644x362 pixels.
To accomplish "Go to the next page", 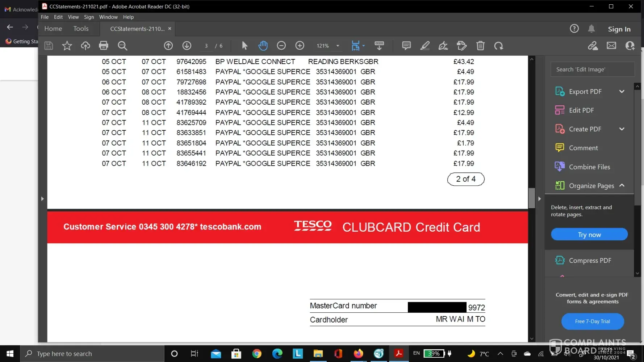I will click(x=187, y=46).
